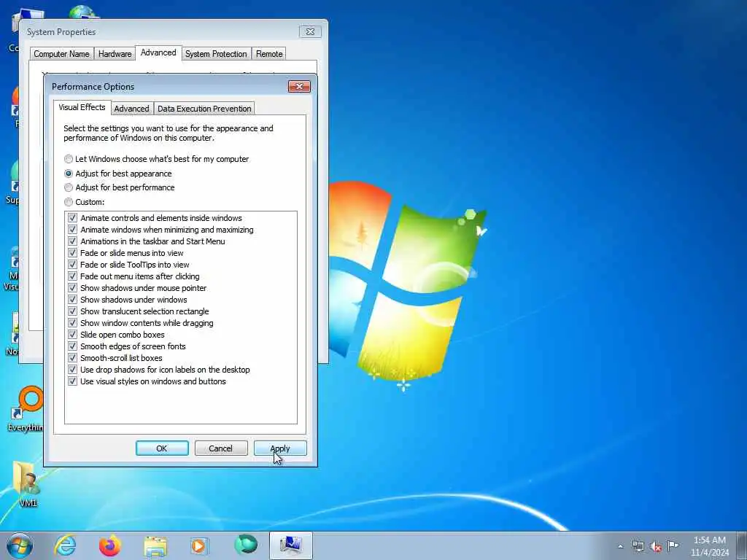The height and width of the screenshot is (560, 747).
Task: Toggle Use drop shadows for icon labels
Action: [x=72, y=370]
